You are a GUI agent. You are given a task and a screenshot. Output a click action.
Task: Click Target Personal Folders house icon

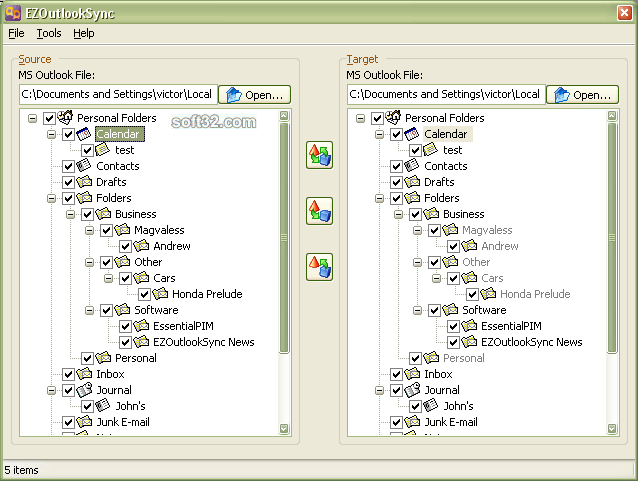point(393,118)
